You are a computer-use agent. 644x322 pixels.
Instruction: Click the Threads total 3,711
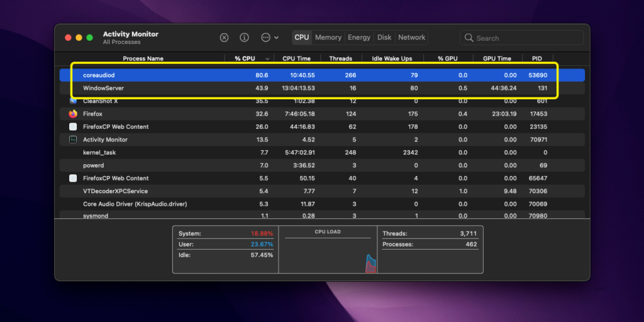(x=469, y=234)
